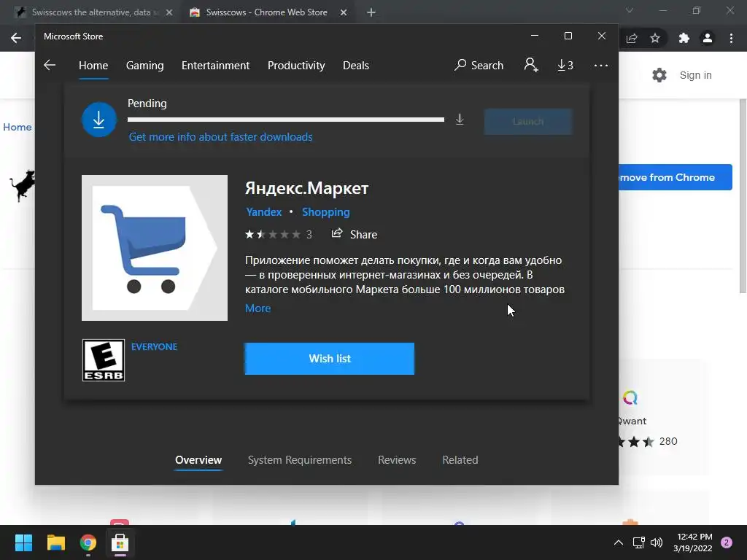Open the notification center badge
This screenshot has width=747, height=560.
click(727, 542)
